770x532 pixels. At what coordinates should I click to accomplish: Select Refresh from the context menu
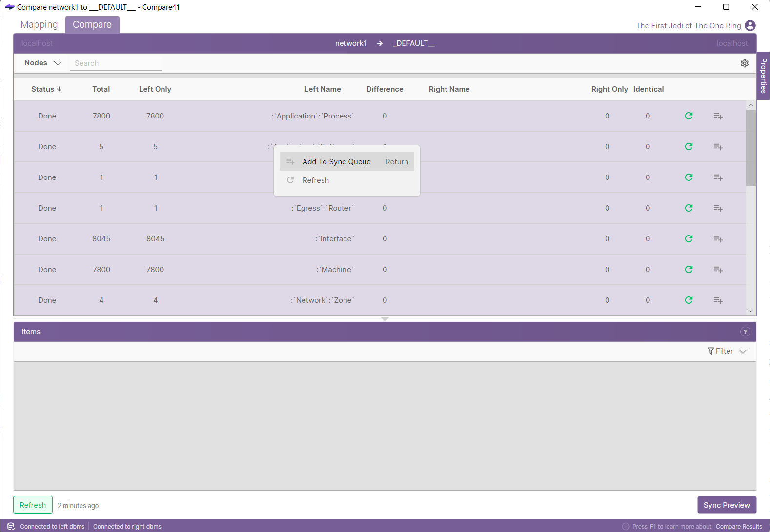(316, 180)
